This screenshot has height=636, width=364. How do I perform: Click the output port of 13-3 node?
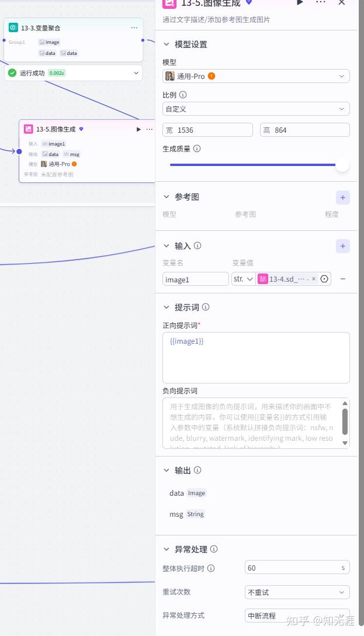point(143,40)
